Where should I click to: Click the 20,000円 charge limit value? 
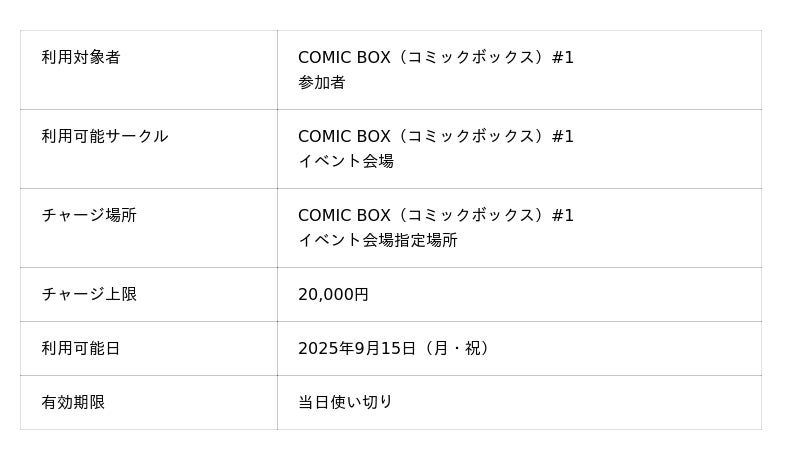333,295
